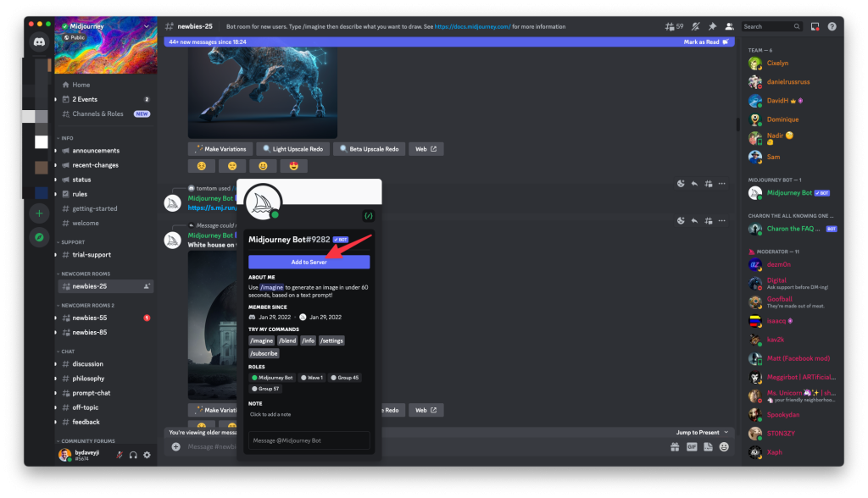Image resolution: width=868 pixels, height=498 pixels.
Task: Collapse the CHAT channel category
Action: (66, 351)
